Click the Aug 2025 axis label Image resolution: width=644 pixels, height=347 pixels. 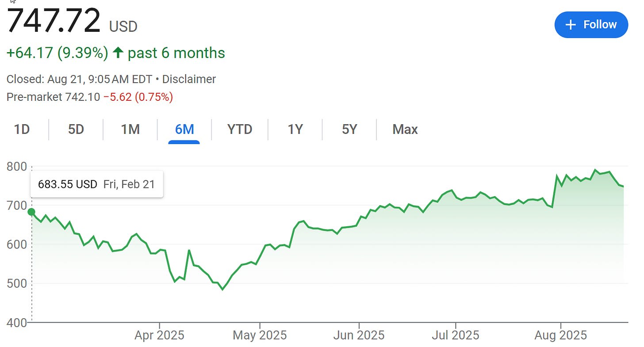pos(560,336)
